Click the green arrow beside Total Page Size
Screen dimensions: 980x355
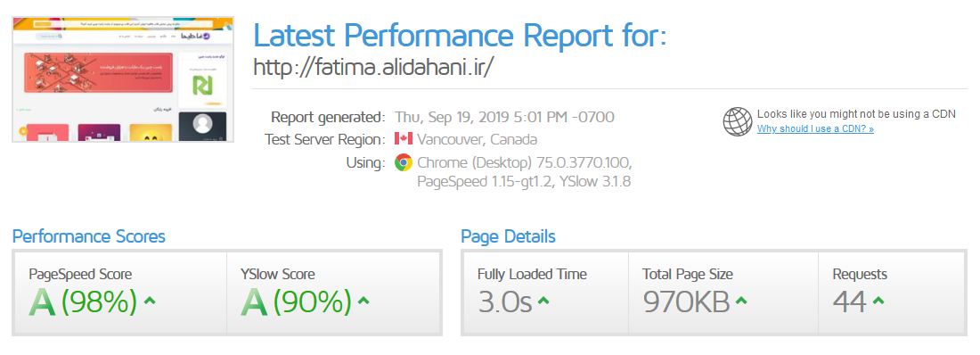click(740, 301)
